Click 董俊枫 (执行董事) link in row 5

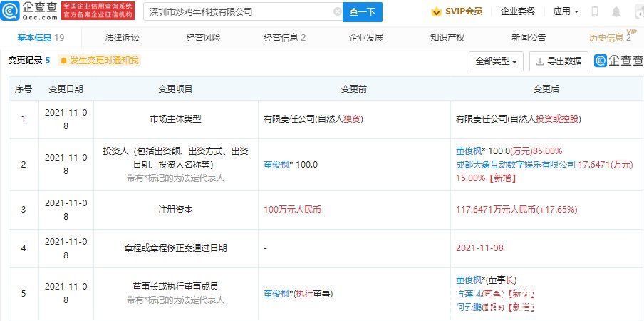[x=276, y=294]
